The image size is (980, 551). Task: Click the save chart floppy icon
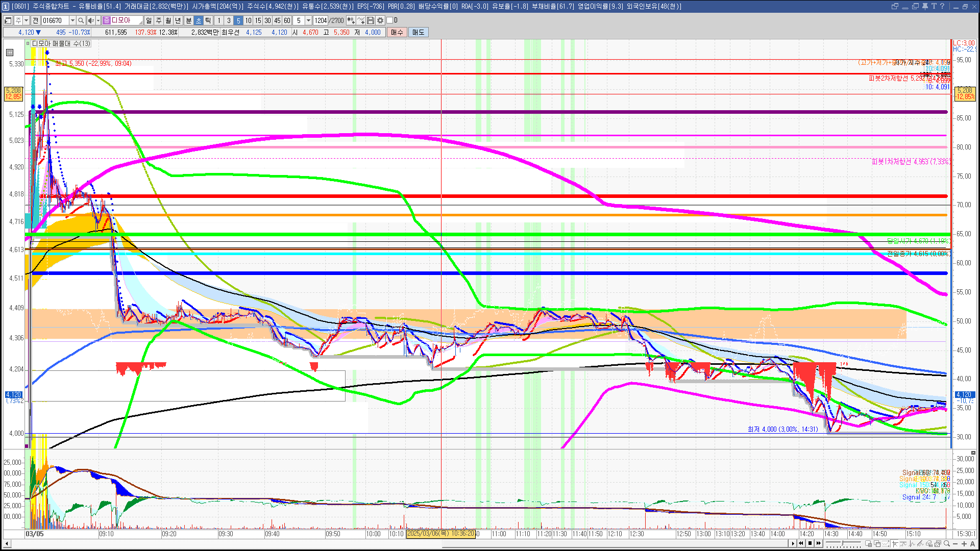pyautogui.click(x=371, y=20)
